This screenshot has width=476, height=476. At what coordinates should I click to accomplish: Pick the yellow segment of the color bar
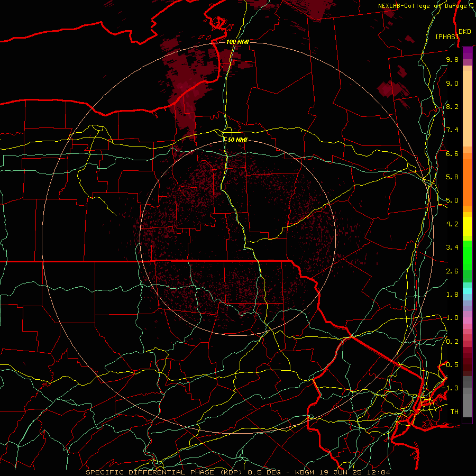[x=467, y=226]
